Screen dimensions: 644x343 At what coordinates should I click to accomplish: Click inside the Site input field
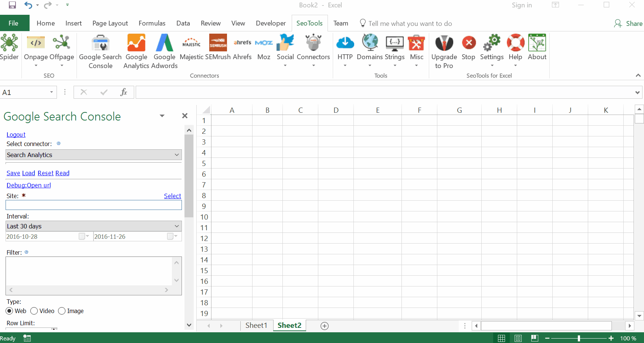click(92, 205)
